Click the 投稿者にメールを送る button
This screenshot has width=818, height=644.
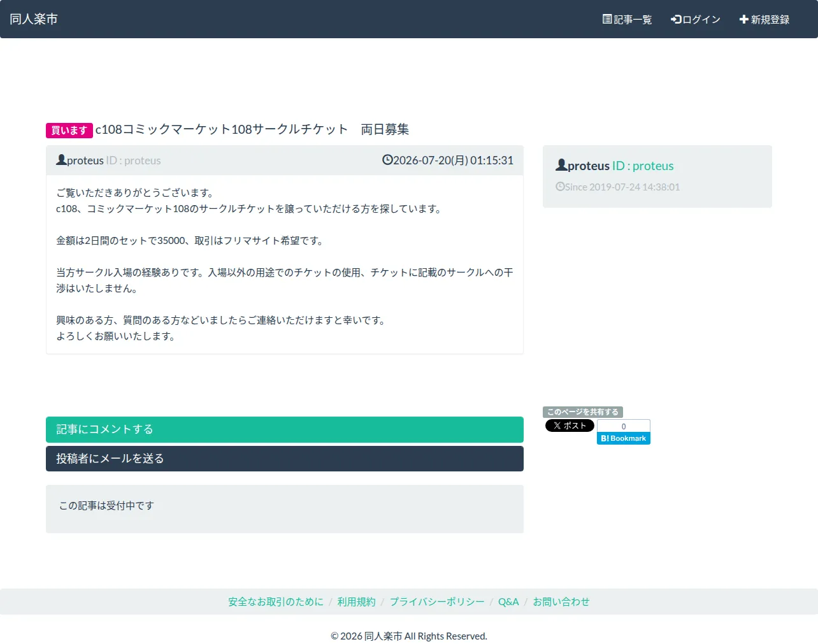click(285, 459)
